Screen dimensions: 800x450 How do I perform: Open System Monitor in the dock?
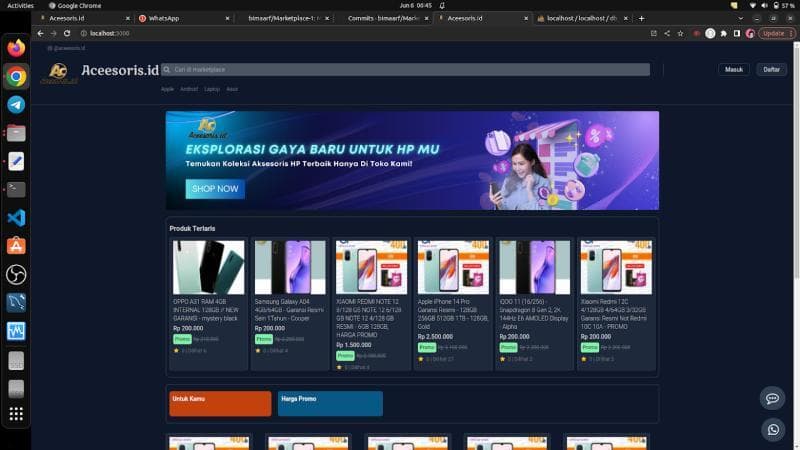coord(16,331)
